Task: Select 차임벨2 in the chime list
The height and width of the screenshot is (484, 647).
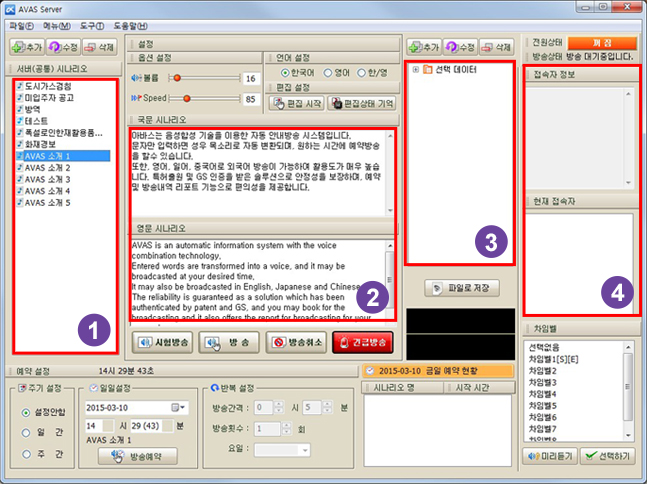Action: pyautogui.click(x=542, y=371)
